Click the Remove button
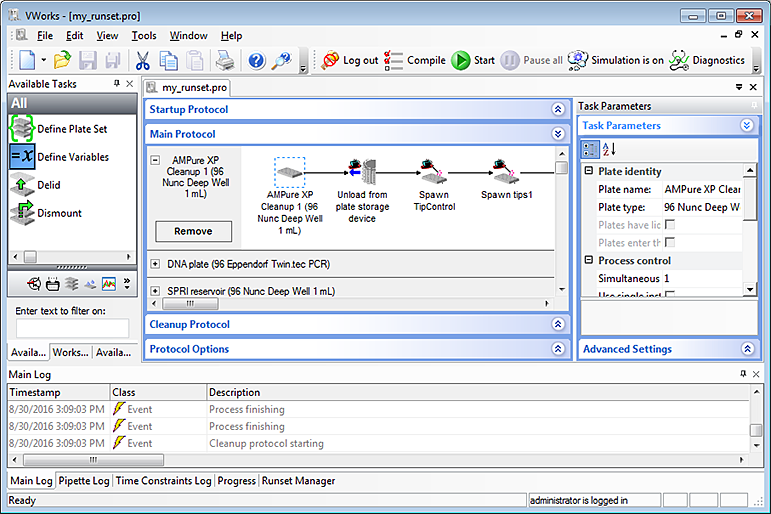This screenshot has height=514, width=771. tap(193, 231)
